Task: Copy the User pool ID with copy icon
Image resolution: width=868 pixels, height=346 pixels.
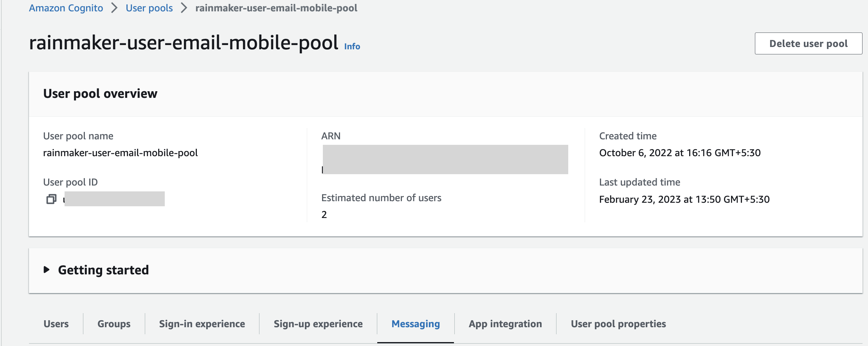Action: pos(51,199)
